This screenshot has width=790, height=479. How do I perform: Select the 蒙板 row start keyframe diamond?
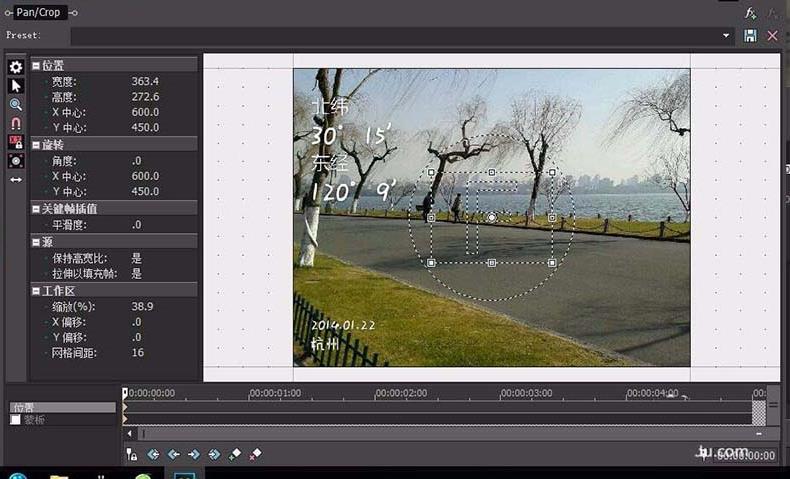pyautogui.click(x=125, y=419)
